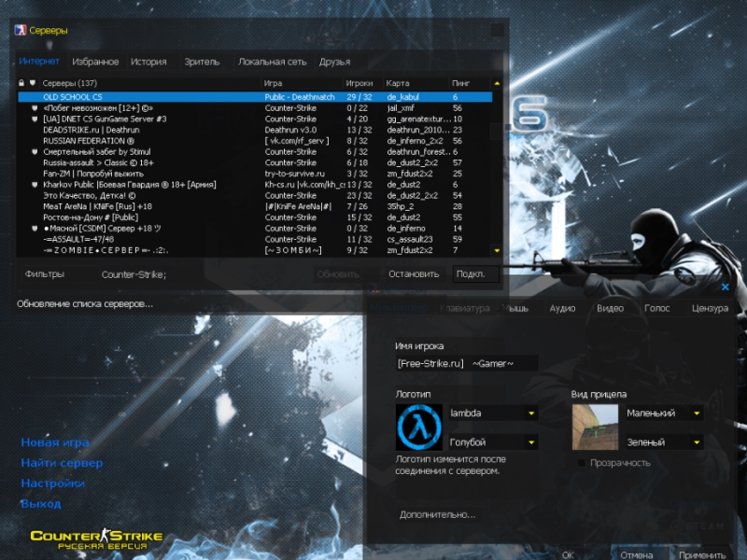Sort by the Игроки column header

tap(363, 83)
